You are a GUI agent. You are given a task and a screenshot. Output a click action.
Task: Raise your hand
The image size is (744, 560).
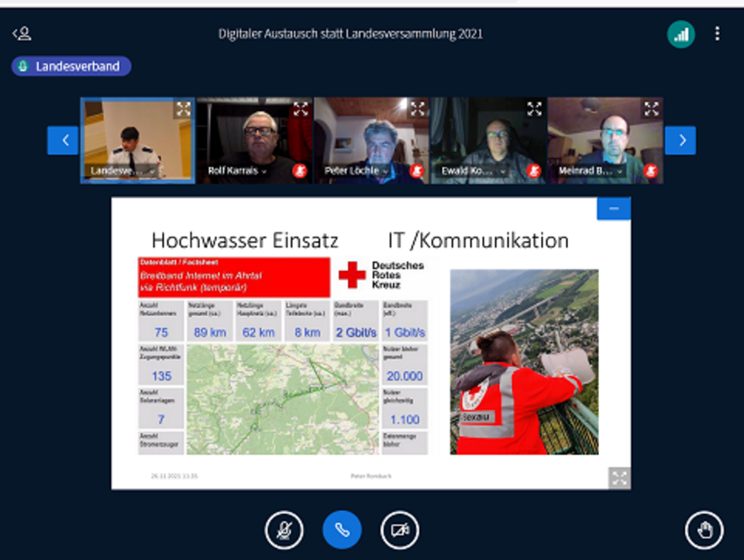(x=704, y=531)
